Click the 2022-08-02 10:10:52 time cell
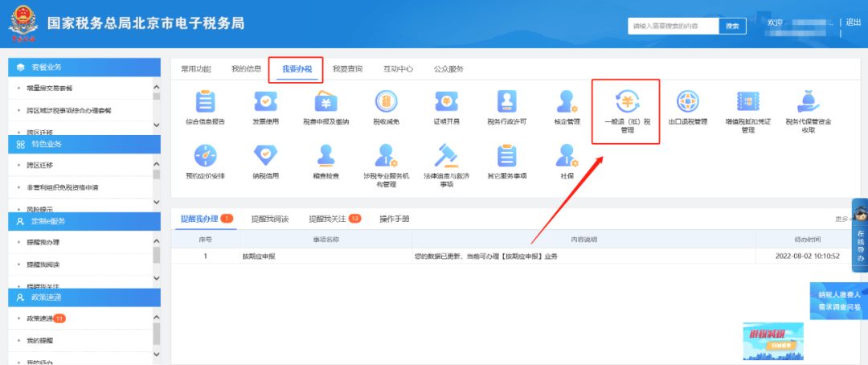 809,256
